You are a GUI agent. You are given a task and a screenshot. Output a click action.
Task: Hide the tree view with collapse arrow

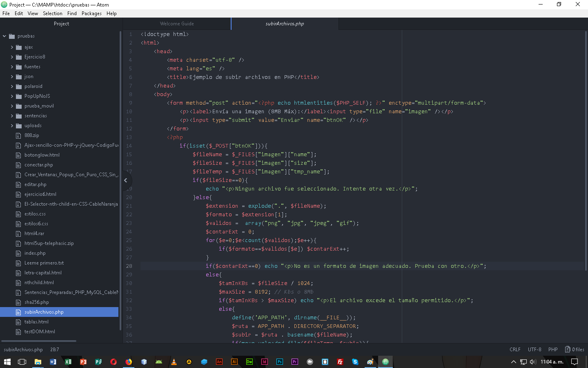(x=125, y=180)
